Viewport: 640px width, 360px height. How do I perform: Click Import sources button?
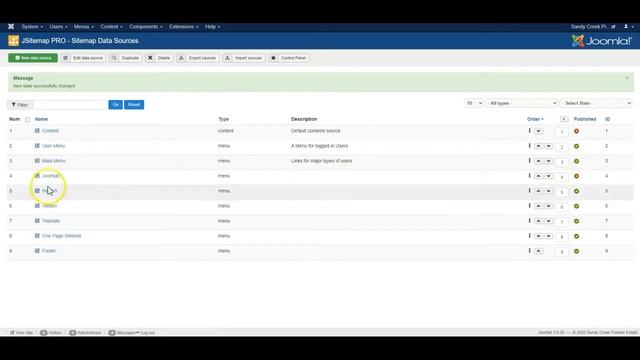pos(244,58)
